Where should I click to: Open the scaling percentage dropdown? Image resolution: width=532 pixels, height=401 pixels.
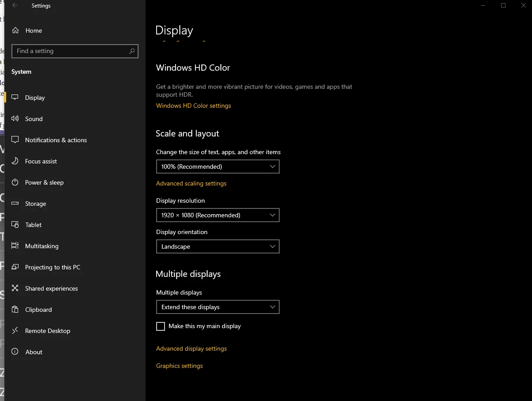pyautogui.click(x=218, y=166)
